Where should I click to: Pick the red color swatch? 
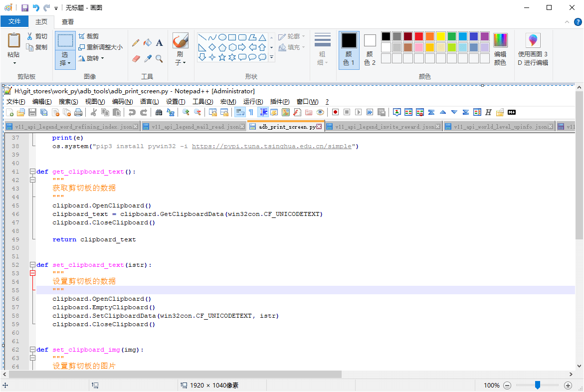(x=418, y=36)
